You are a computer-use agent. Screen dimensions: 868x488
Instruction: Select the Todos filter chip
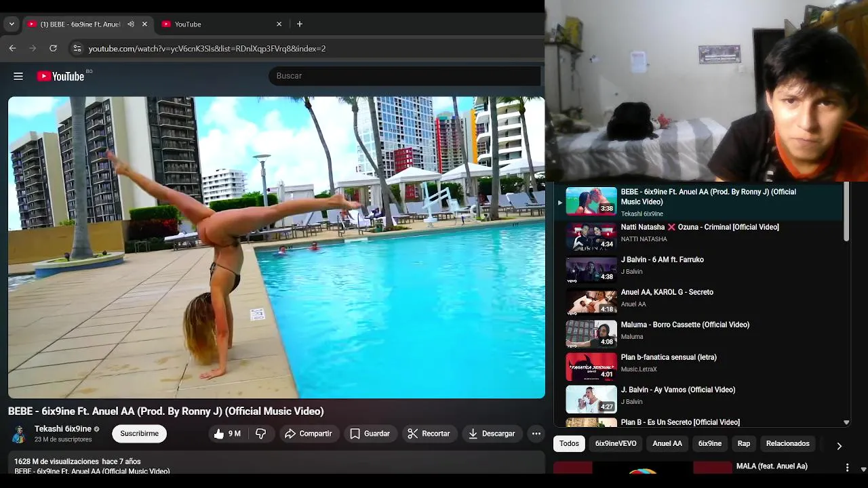click(569, 443)
